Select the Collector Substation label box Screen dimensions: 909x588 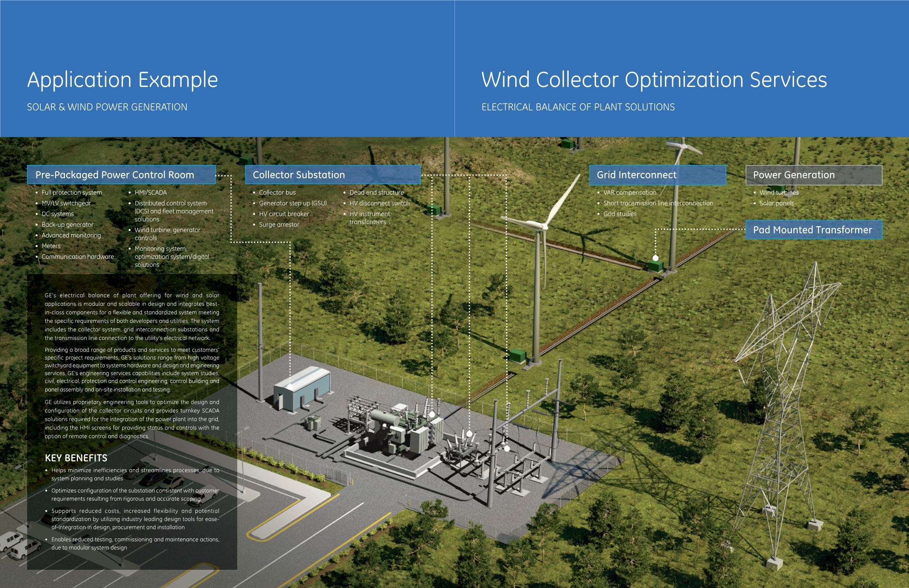click(333, 175)
